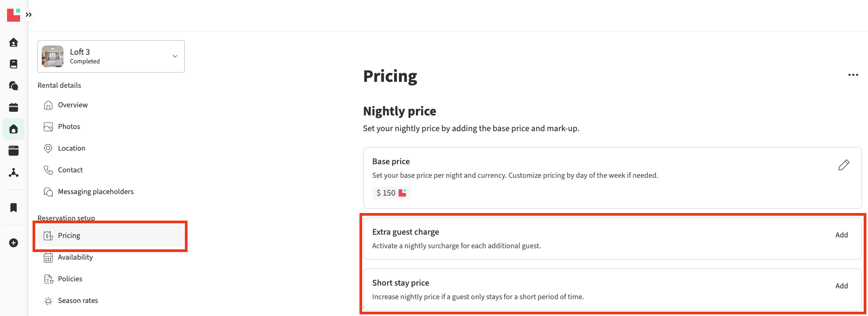
Task: Open the website builder sidebar icon
Action: (x=14, y=151)
